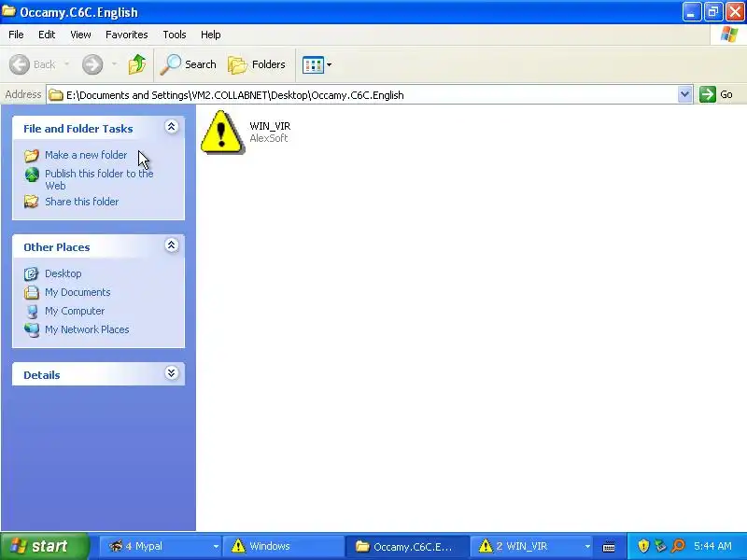
Task: Expand the Details panel
Action: coord(172,372)
